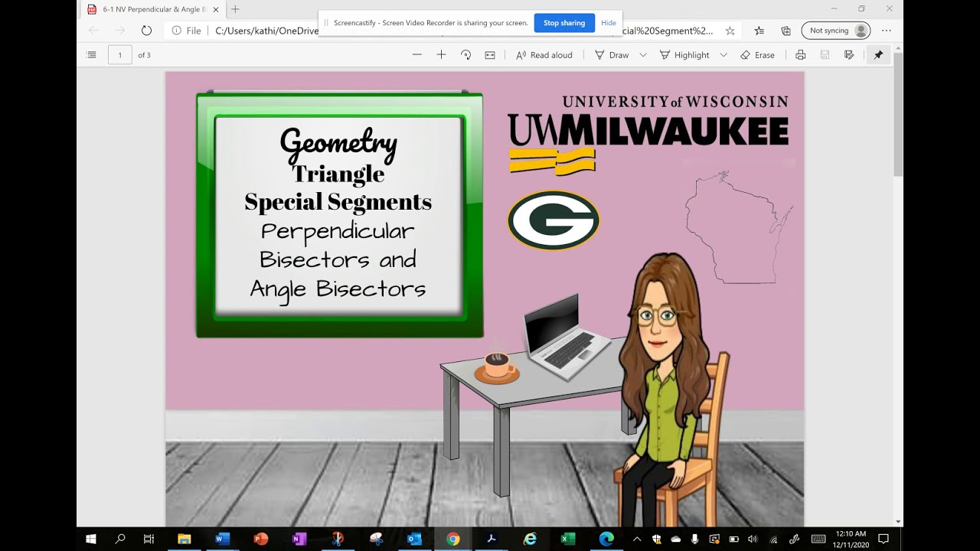This screenshot has height=551, width=980.
Task: Zoom out of the PDF page
Action: coord(417,55)
